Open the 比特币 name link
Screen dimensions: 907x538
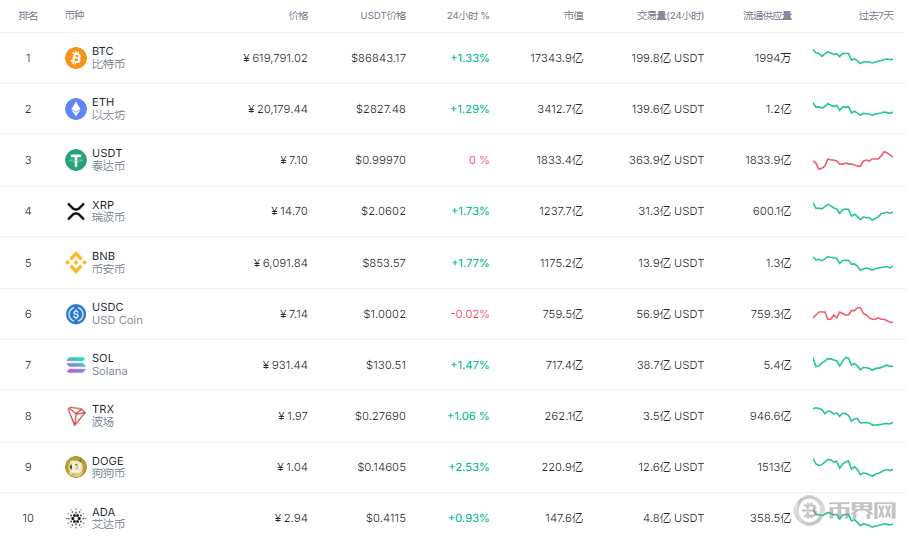pos(108,64)
